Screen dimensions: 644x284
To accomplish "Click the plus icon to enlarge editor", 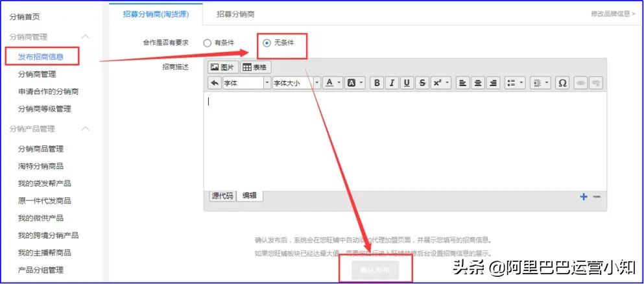I will (584, 197).
